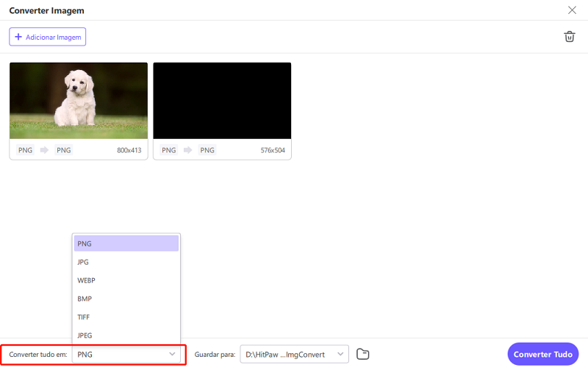Screen dimensions: 588x370
Task: Click target PNG format tag on puppy card
Action: [64, 150]
